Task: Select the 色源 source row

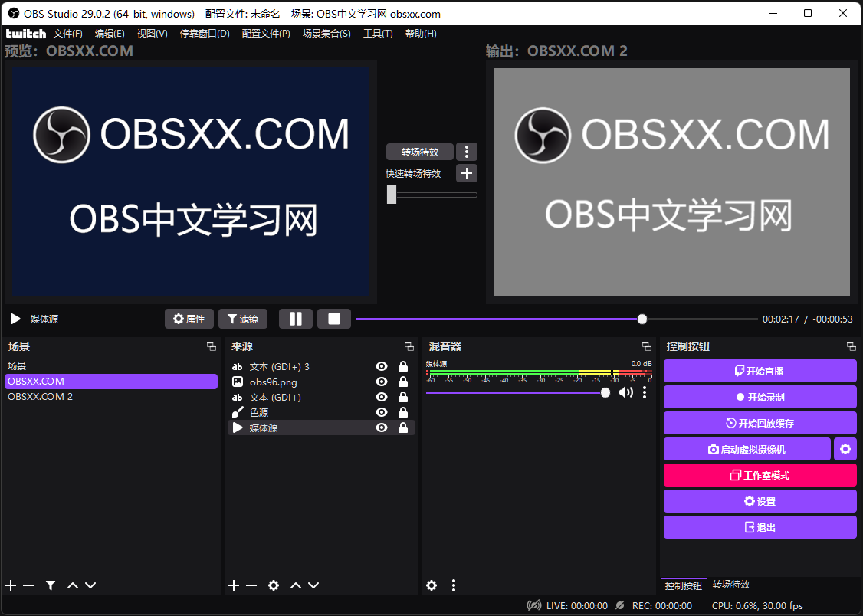Action: click(321, 412)
